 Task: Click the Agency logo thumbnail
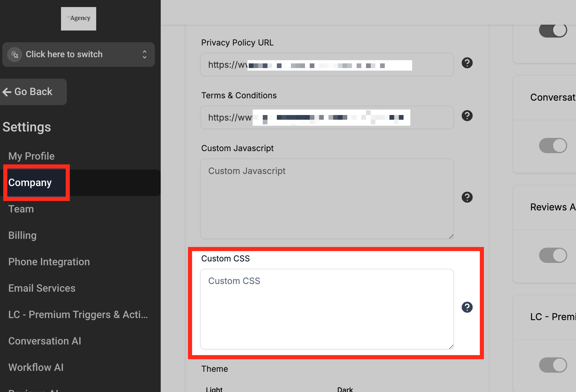[78, 18]
